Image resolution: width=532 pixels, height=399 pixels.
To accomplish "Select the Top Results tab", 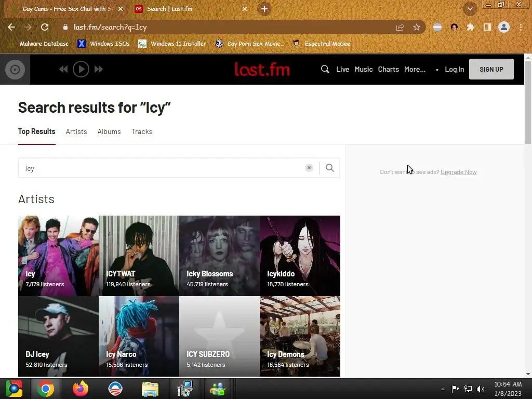I will [x=37, y=131].
